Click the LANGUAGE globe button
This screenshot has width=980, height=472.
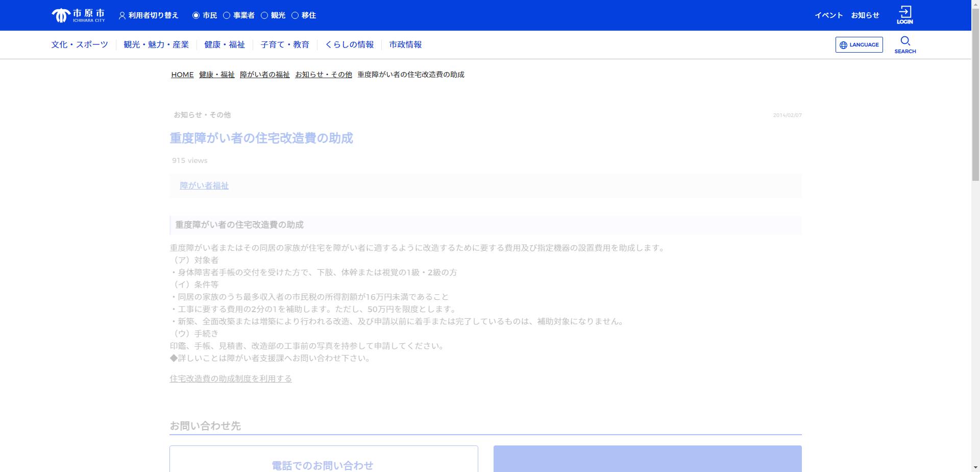tap(859, 44)
